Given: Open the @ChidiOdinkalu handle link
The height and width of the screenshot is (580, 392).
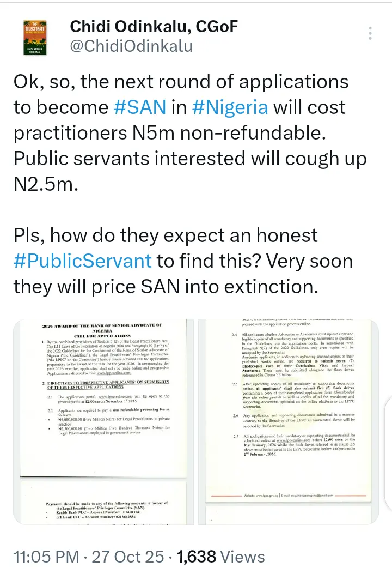Looking at the screenshot, I should 131,47.
